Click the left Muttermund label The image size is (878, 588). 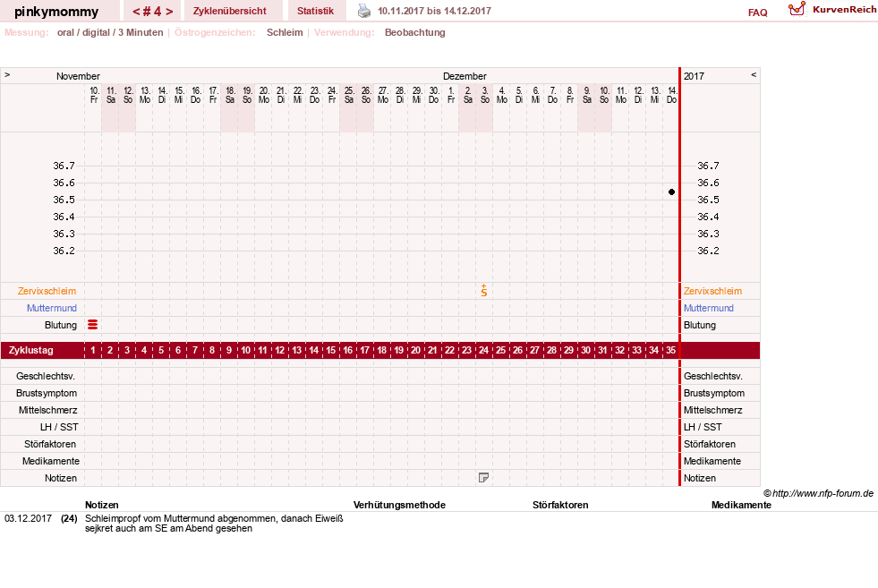[52, 308]
